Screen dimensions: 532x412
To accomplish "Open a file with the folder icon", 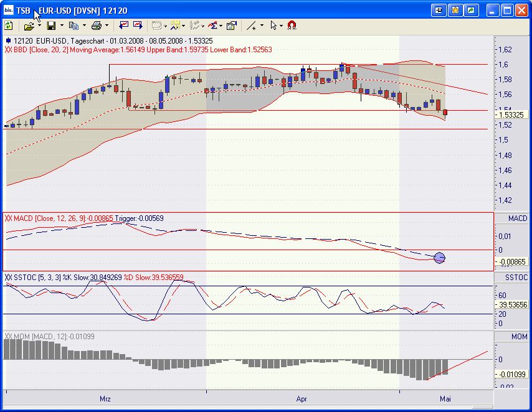I will point(29,26).
